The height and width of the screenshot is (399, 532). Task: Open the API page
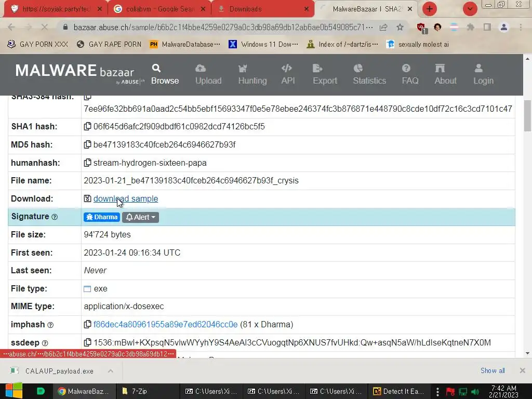point(288,74)
